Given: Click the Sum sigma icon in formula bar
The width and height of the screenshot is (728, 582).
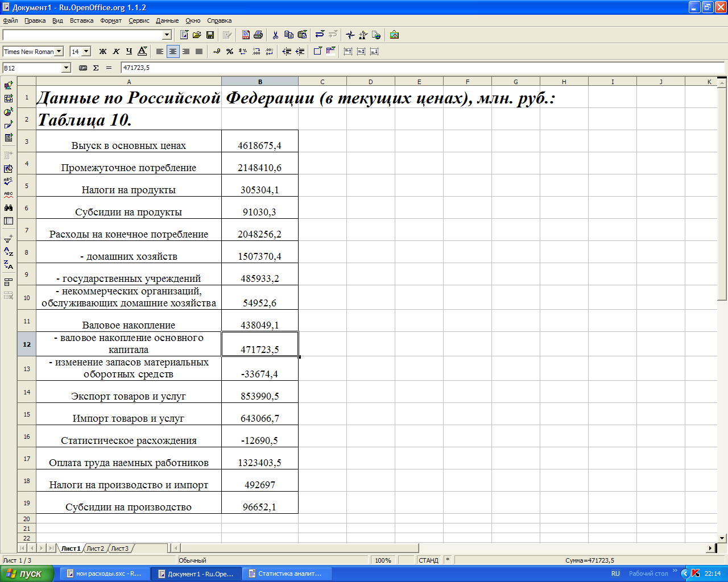Looking at the screenshot, I should tap(96, 68).
